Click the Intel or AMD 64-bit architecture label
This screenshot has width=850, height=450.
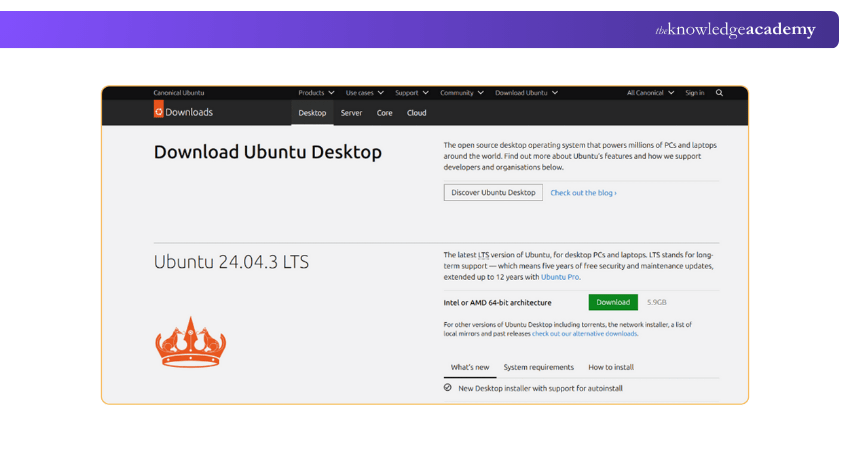click(x=497, y=303)
